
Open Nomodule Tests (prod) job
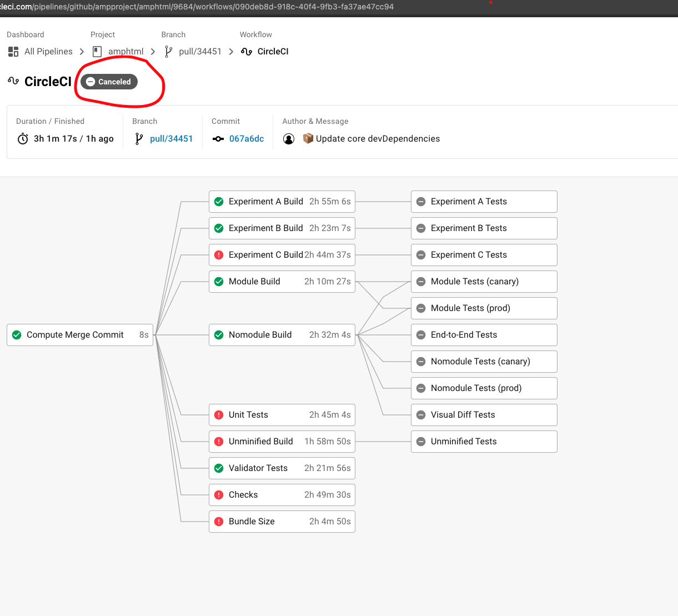pyautogui.click(x=484, y=388)
